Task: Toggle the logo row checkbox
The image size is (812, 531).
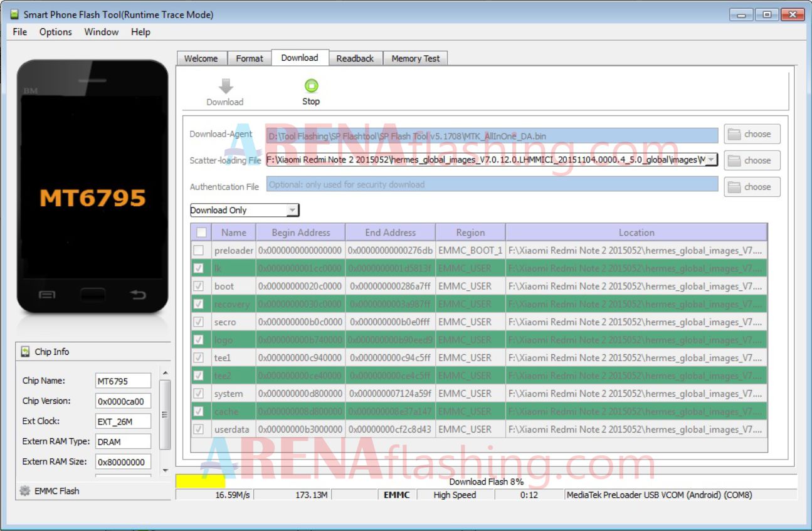Action: pyautogui.click(x=199, y=340)
